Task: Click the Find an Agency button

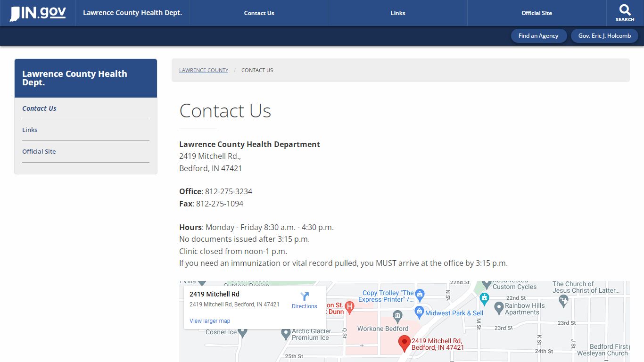Action: [x=539, y=35]
